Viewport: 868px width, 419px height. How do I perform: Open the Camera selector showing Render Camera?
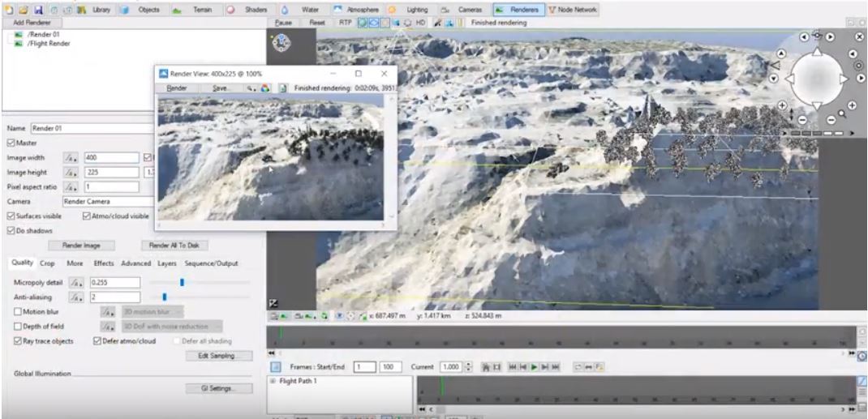point(108,202)
